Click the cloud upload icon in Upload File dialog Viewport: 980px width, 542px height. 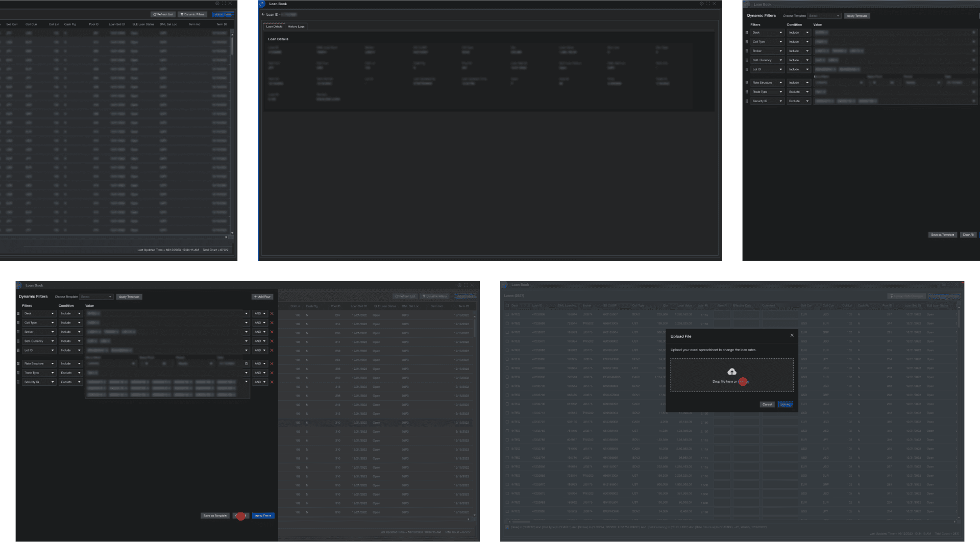[x=731, y=372]
